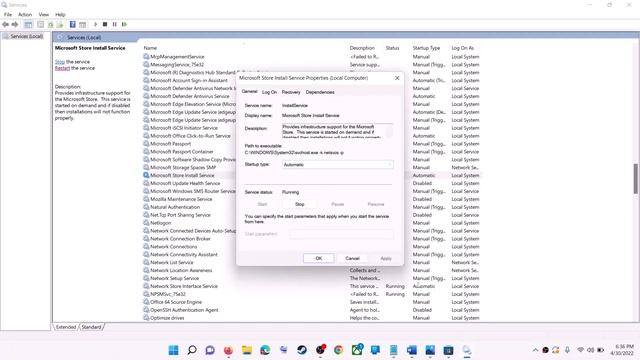
Task: Select Network Store Interface Service row
Action: (x=184, y=286)
